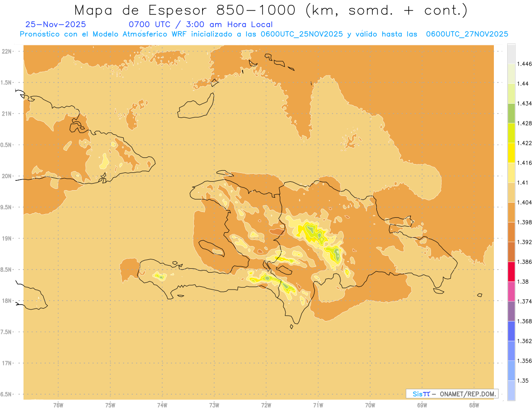Viewport: 532px width, 411px height.
Task: Click the legend value "1.392"
Action: (524, 242)
